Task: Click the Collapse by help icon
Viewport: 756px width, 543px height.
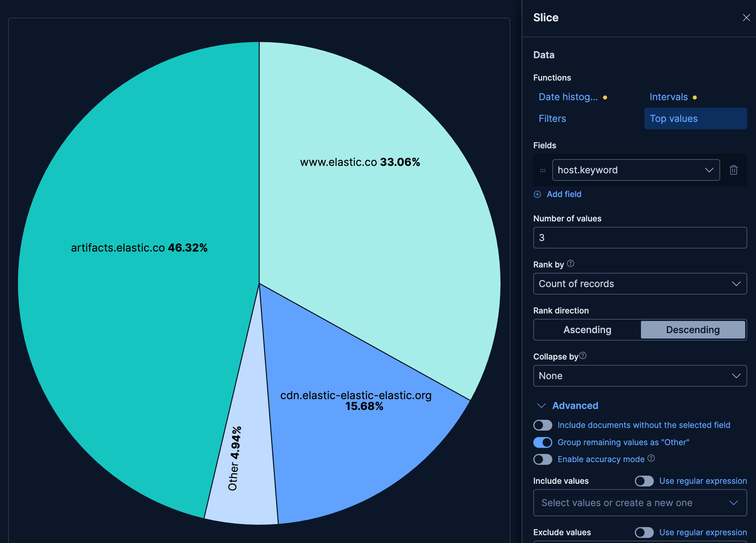Action: (x=583, y=355)
